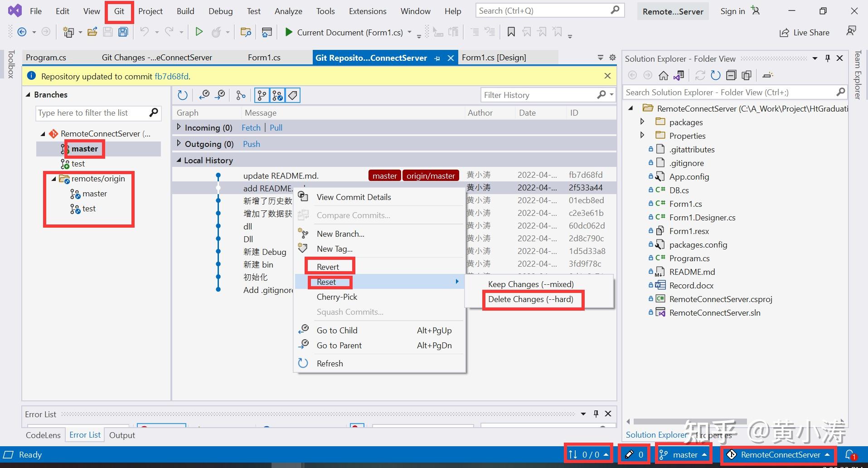
Task: Toggle the bookmark icon in the toolbar
Action: (511, 32)
